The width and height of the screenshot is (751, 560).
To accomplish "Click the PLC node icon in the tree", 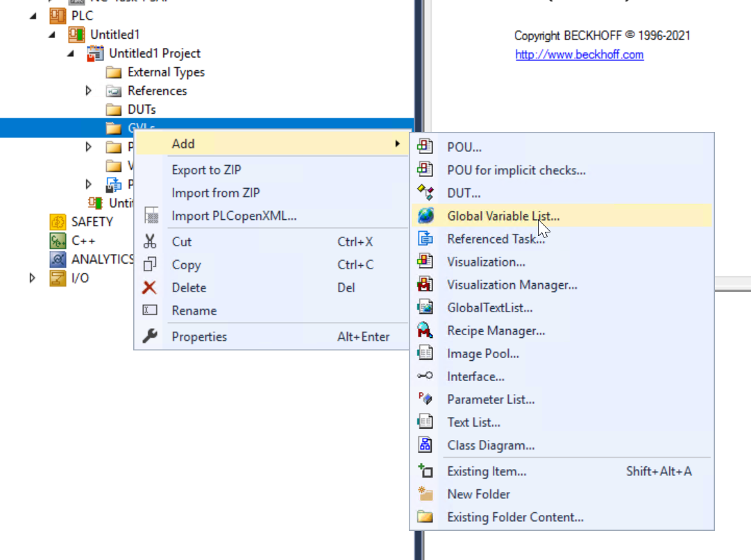I will point(58,15).
